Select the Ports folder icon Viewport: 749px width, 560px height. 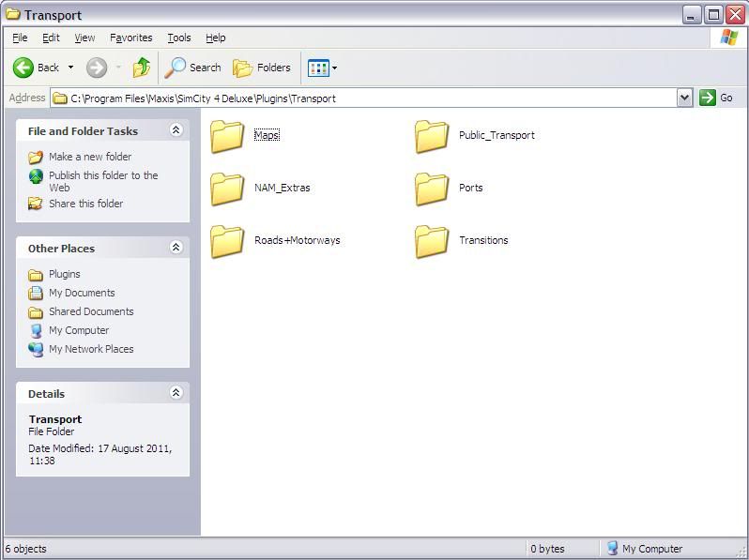pos(432,189)
